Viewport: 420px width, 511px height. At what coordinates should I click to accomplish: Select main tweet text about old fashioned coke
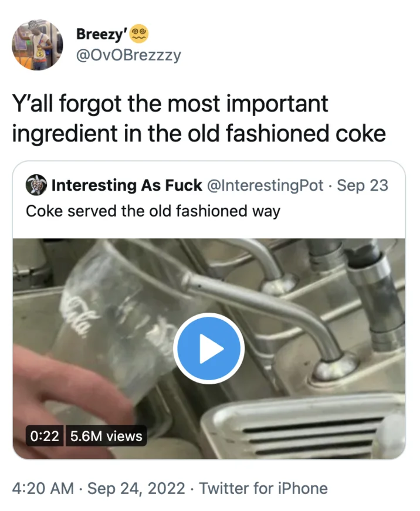[199, 119]
